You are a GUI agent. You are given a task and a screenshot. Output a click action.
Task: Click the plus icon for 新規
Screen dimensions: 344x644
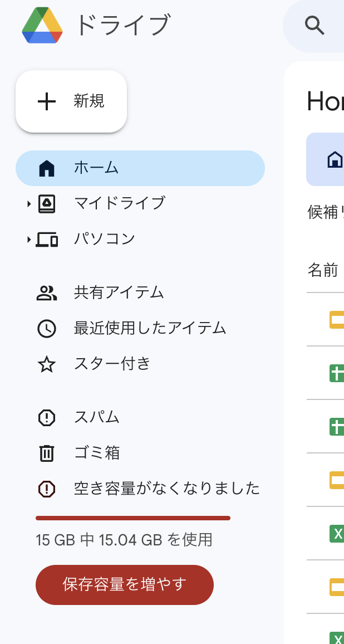pos(47,101)
